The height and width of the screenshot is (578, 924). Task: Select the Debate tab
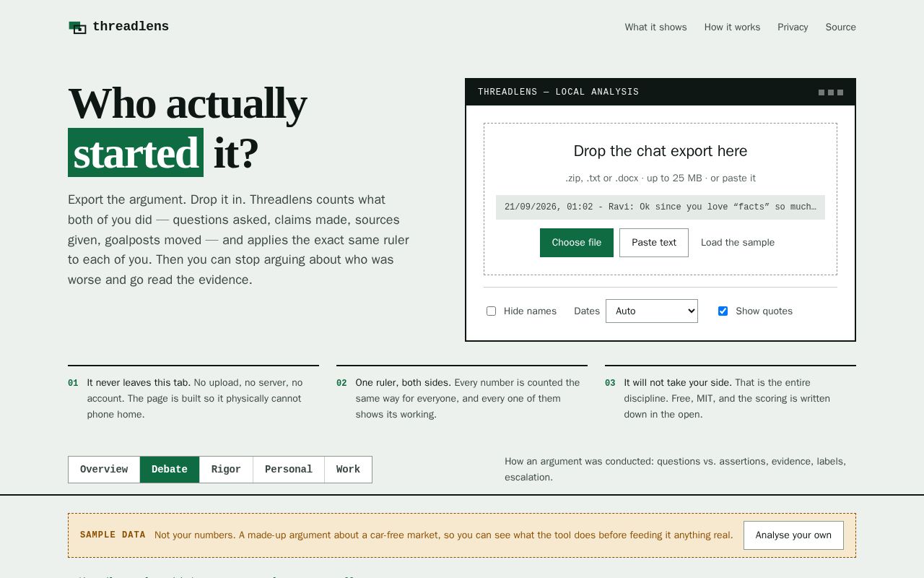170,470
